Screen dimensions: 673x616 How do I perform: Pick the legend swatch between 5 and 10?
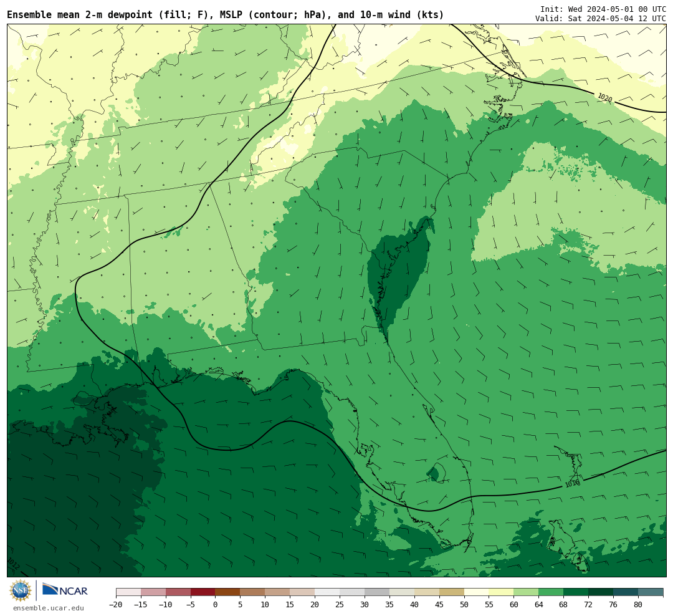252,592
